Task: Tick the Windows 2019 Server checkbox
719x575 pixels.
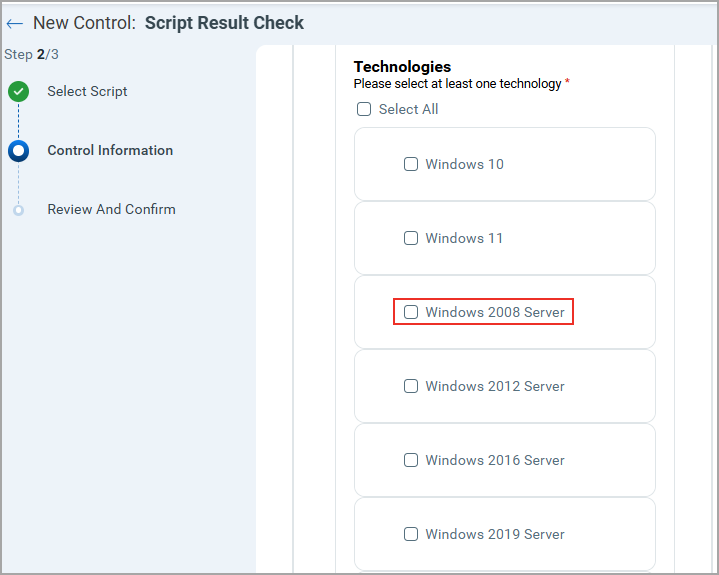Action: (411, 534)
